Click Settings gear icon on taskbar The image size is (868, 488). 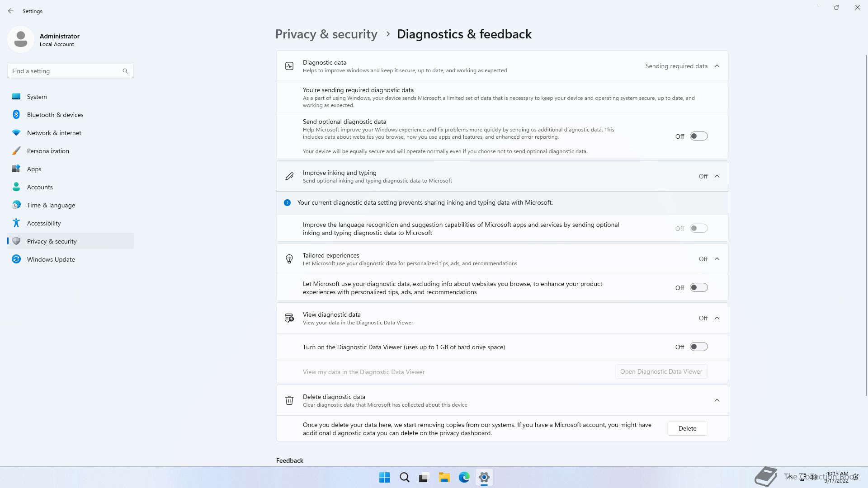484,478
